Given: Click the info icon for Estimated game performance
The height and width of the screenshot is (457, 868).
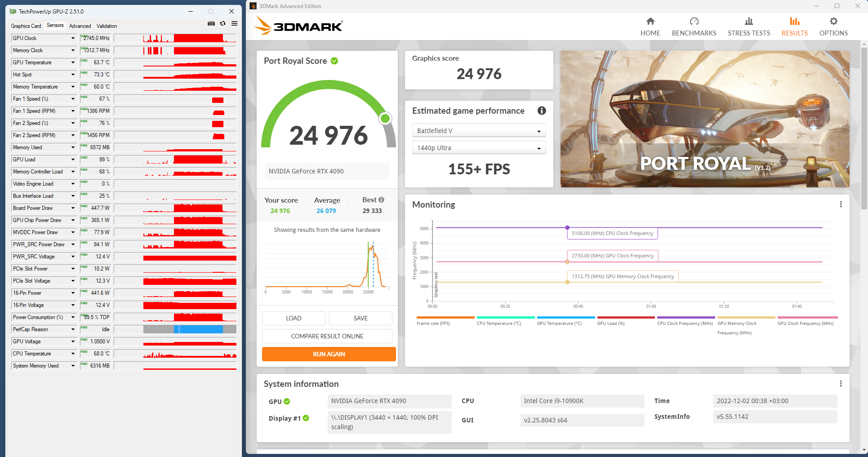Looking at the screenshot, I should click(x=542, y=111).
